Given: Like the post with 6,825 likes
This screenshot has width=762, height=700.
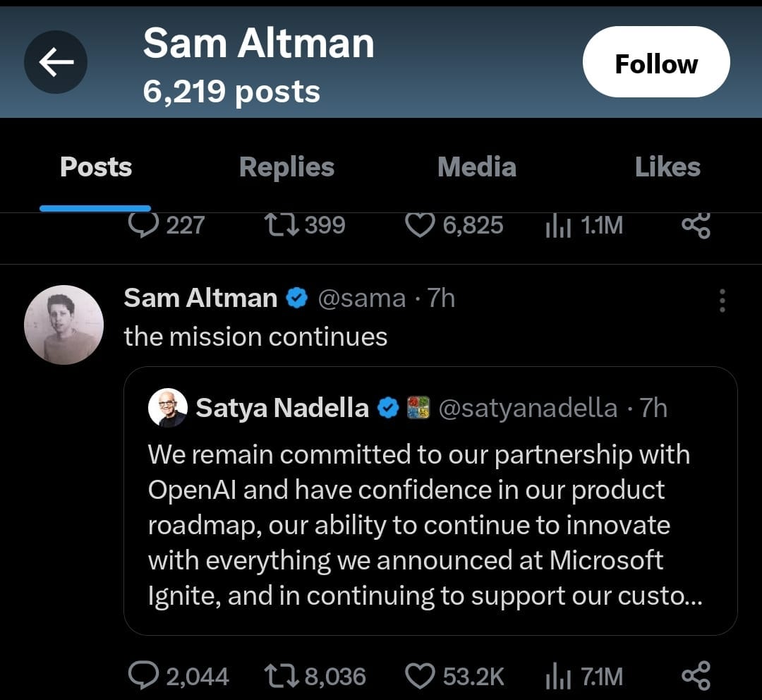Looking at the screenshot, I should click(421, 225).
